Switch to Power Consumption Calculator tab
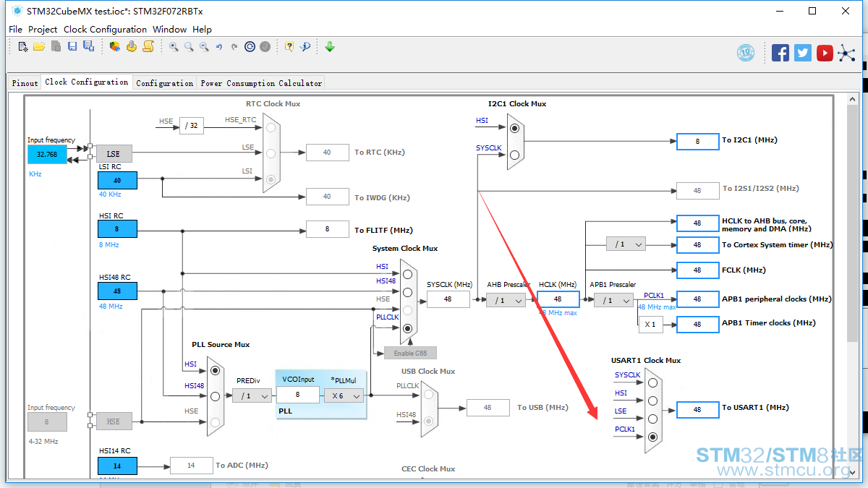The height and width of the screenshot is (488, 868). pyautogui.click(x=261, y=83)
